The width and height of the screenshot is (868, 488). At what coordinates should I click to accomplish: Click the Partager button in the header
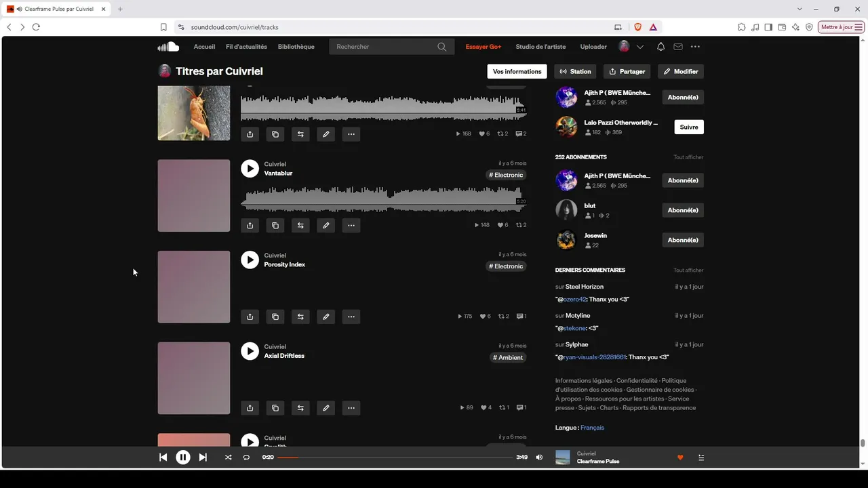tap(627, 71)
